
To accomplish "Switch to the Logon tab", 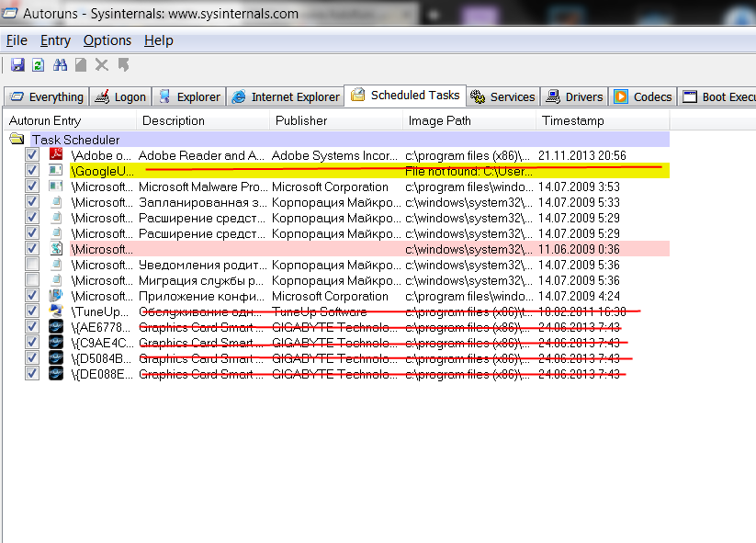I will coord(121,96).
